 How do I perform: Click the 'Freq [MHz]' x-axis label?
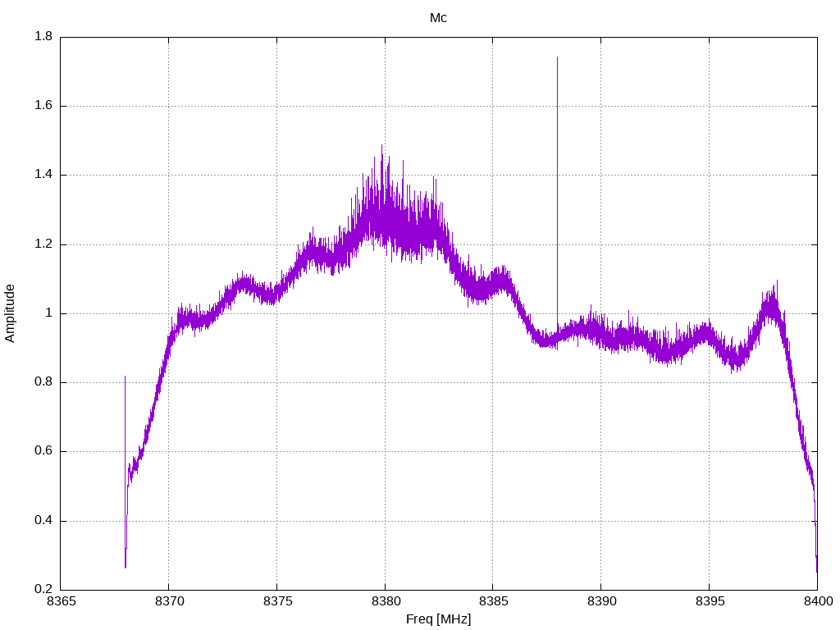[x=438, y=619]
